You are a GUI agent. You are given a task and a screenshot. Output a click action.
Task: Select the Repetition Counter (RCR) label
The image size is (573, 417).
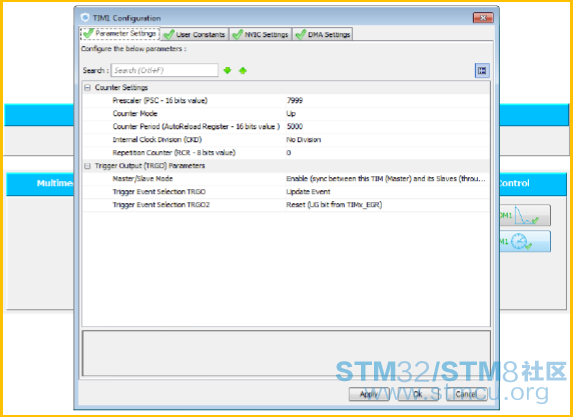(174, 153)
